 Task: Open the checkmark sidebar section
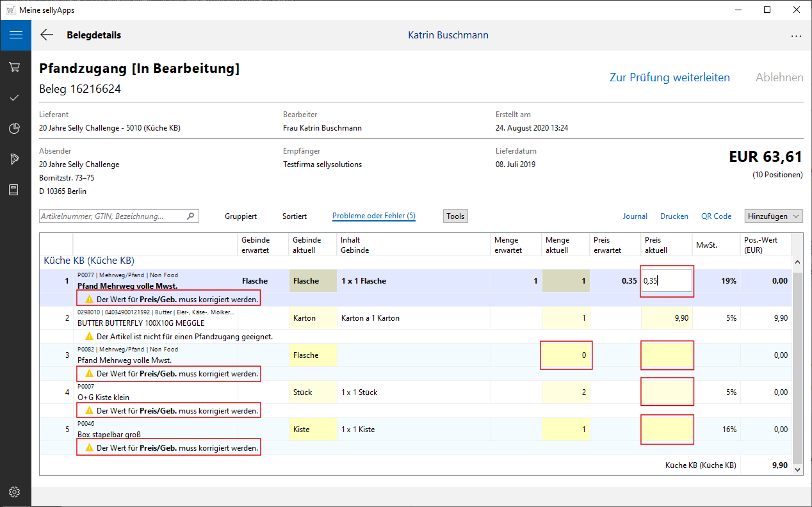[x=15, y=97]
